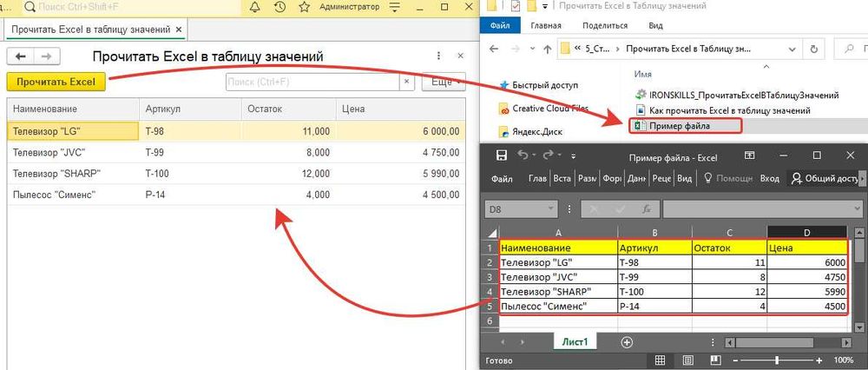Open Excel "Файл" menu
This screenshot has width=868, height=370.
click(x=502, y=179)
